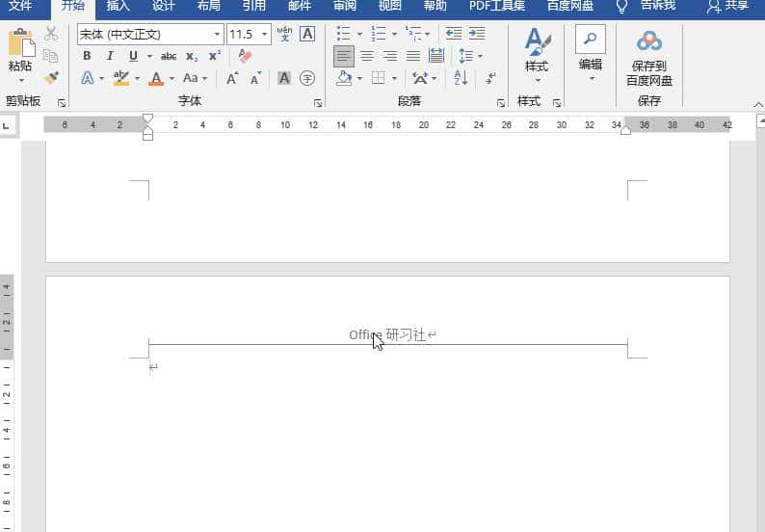Click the Paste clipboard icon
Image resolution: width=765 pixels, height=532 pixels.
[x=21, y=42]
